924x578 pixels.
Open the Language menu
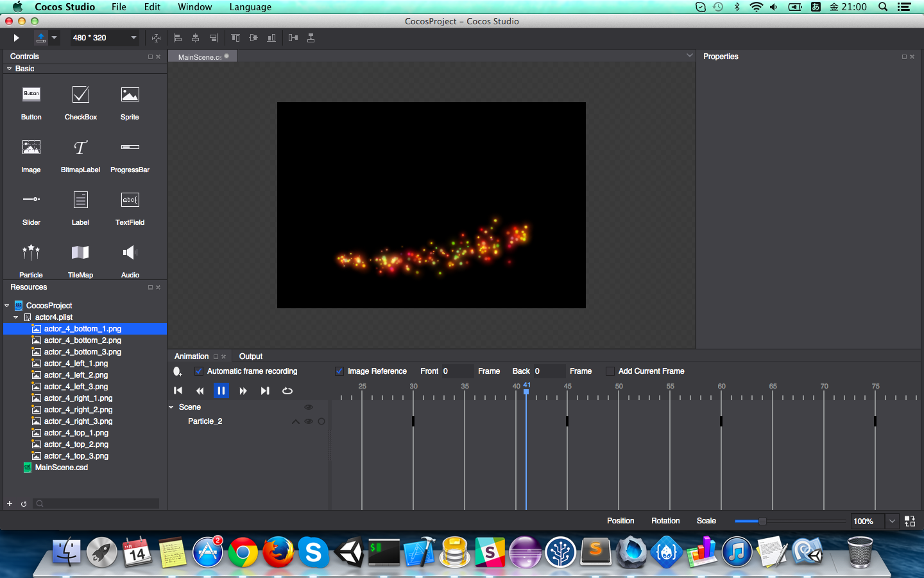click(250, 7)
